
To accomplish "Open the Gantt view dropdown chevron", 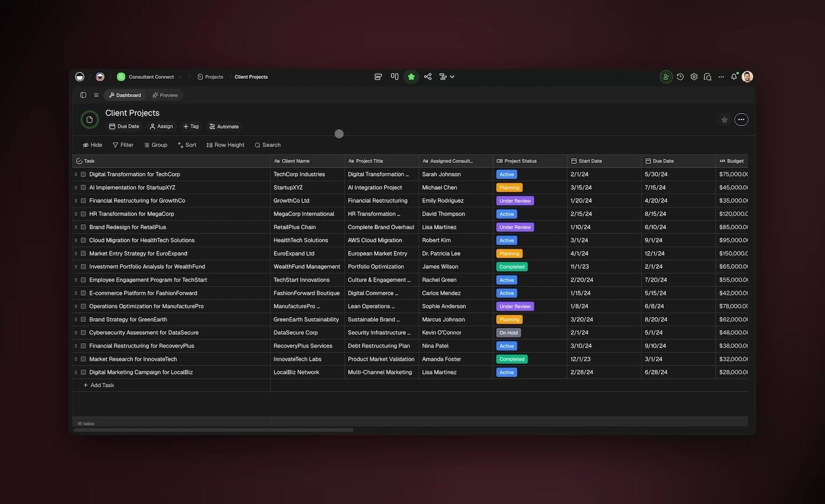I will click(452, 76).
